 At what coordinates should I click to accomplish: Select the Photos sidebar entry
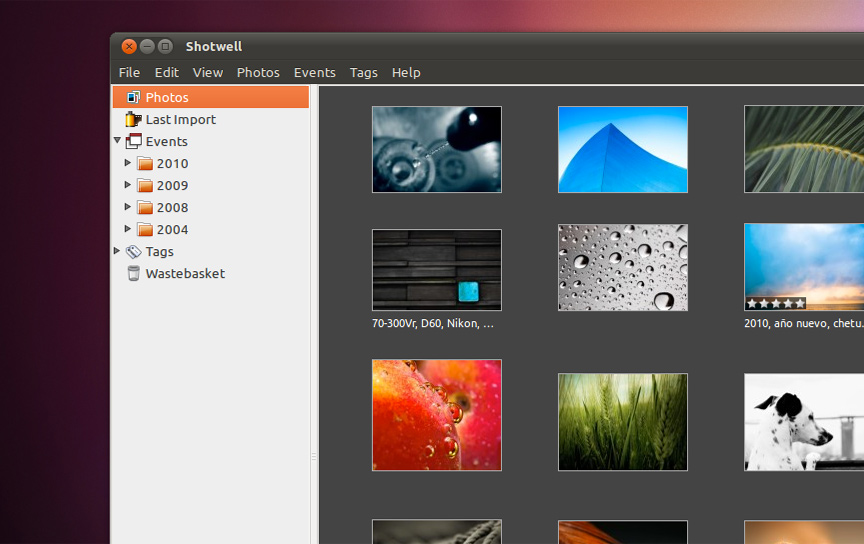pyautogui.click(x=210, y=97)
